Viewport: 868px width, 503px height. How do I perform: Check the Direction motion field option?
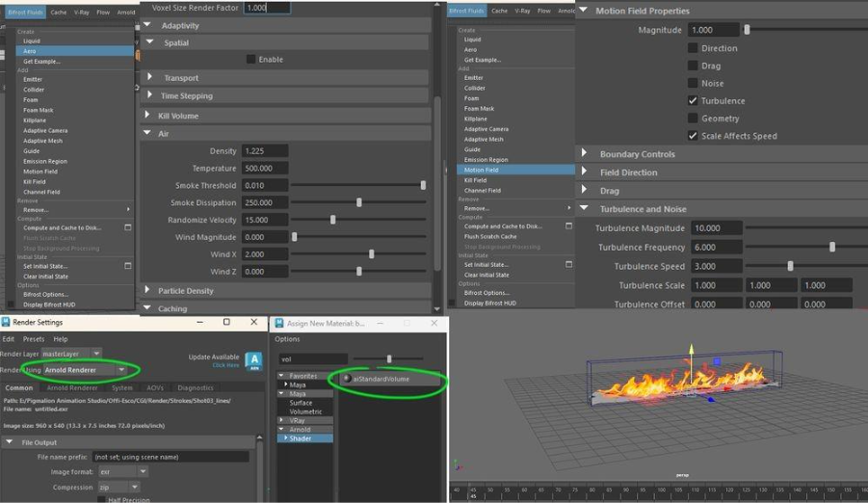tap(693, 48)
